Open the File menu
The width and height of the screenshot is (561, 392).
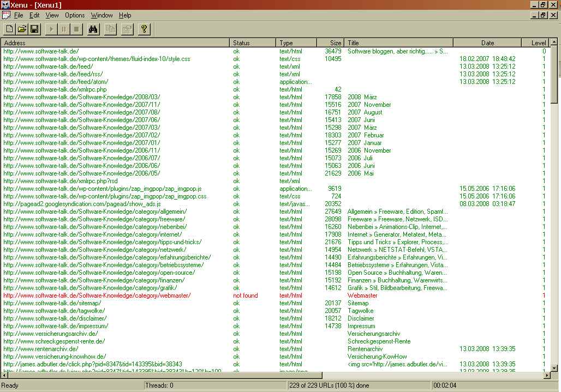[x=19, y=15]
